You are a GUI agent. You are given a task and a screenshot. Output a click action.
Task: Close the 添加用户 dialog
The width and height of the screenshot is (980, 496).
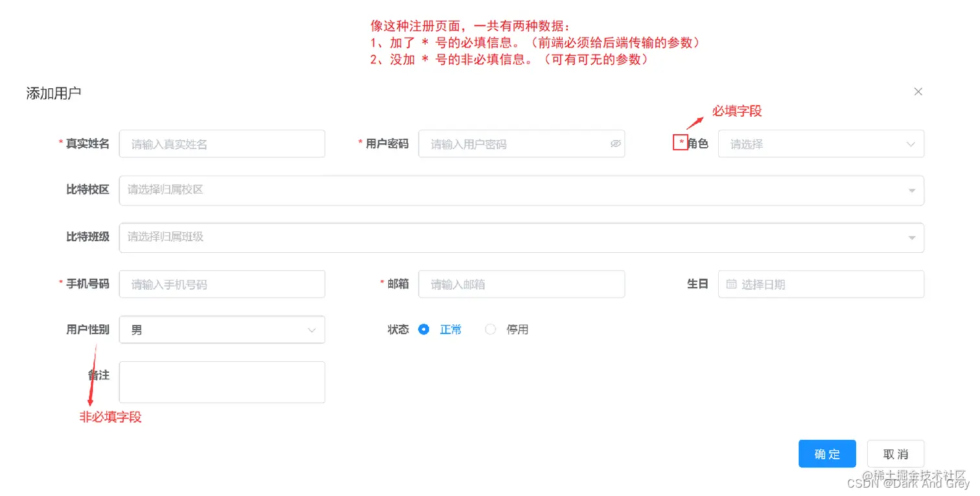point(918,92)
